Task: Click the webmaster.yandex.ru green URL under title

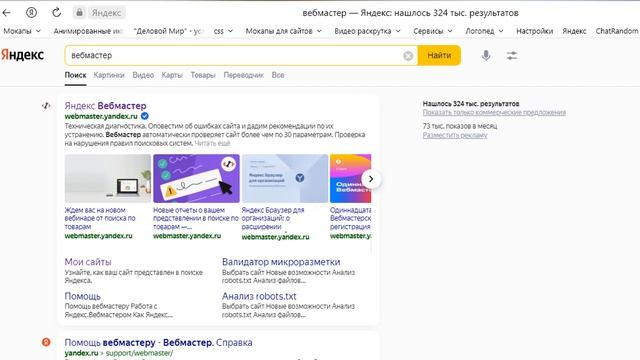Action: pos(101,116)
